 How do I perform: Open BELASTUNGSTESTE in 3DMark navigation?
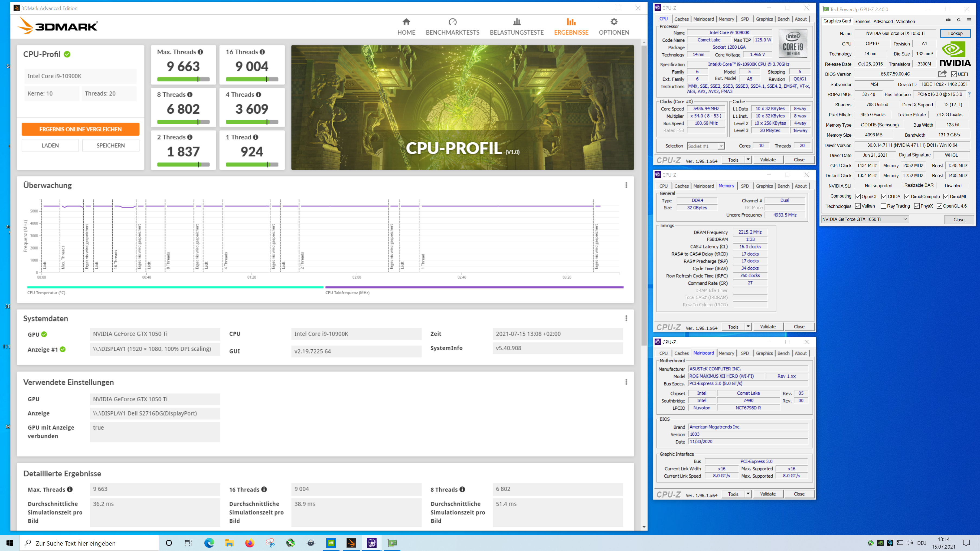pos(517,27)
